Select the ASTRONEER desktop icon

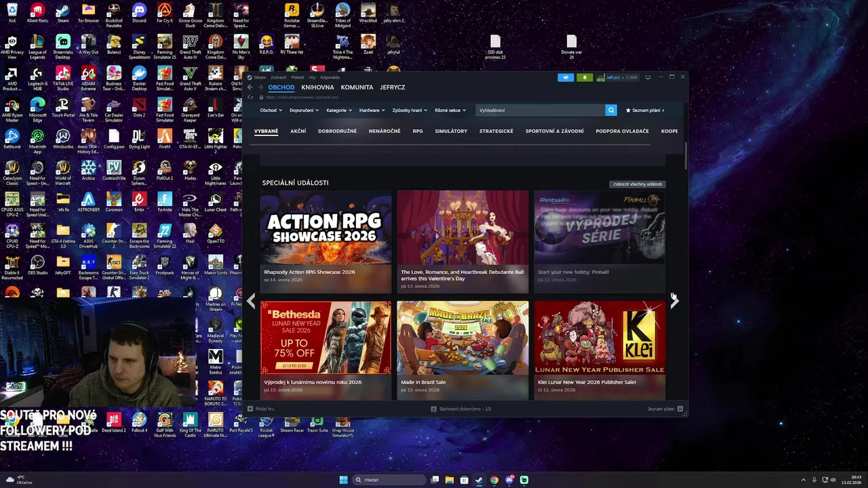click(88, 202)
